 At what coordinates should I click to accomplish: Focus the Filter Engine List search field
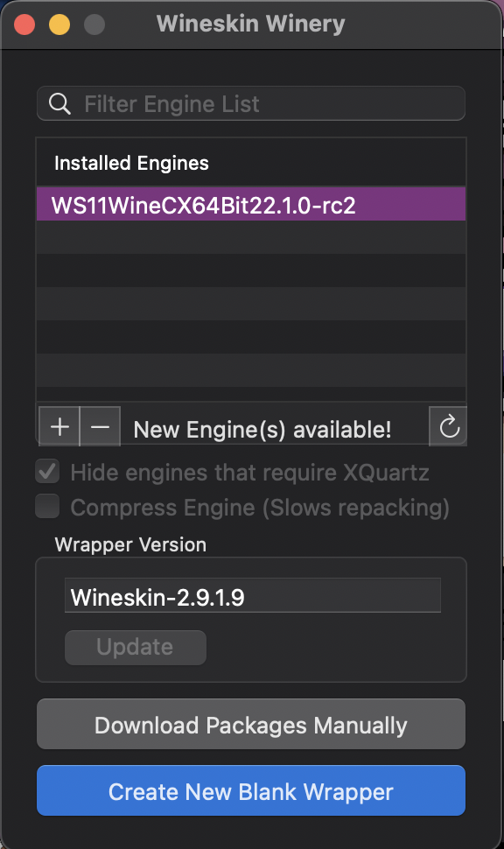(x=251, y=103)
